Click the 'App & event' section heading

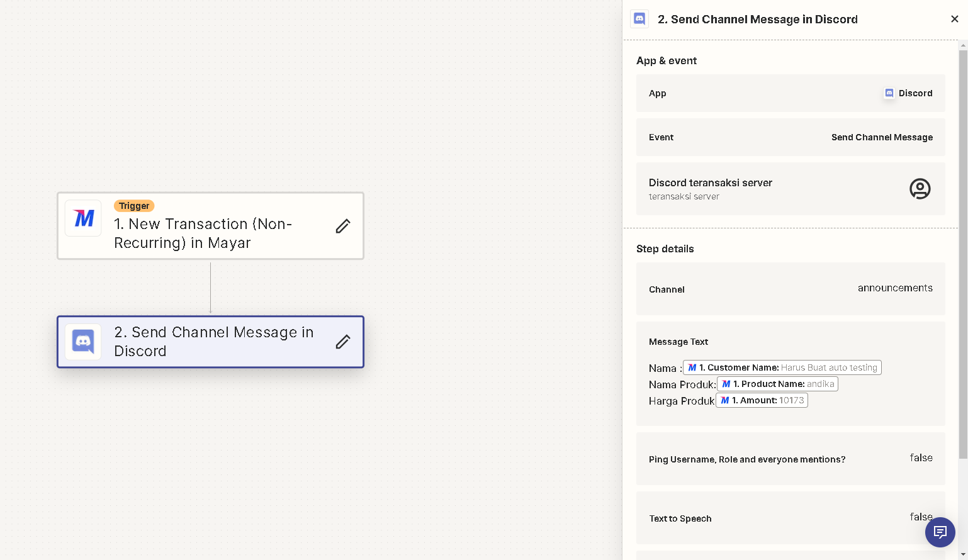pyautogui.click(x=667, y=60)
